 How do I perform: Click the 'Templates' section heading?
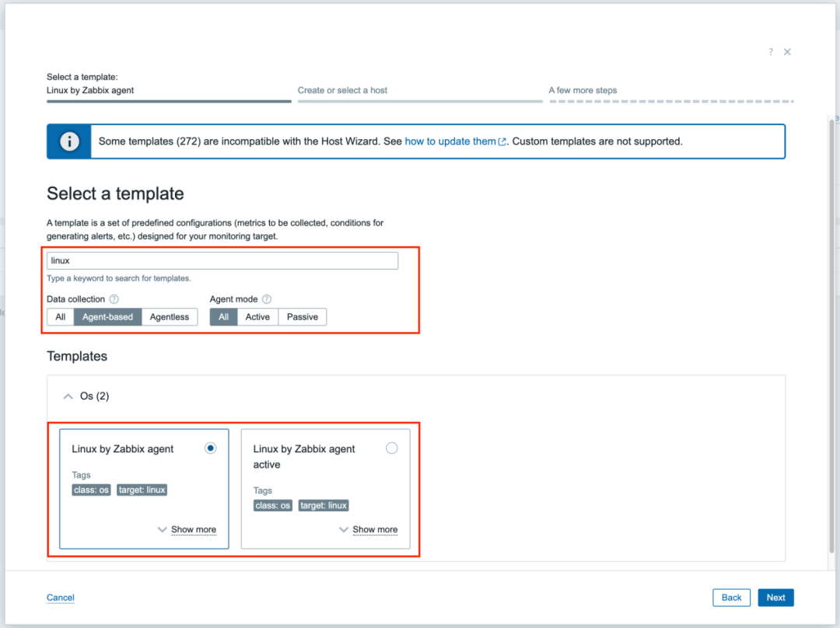(x=77, y=356)
